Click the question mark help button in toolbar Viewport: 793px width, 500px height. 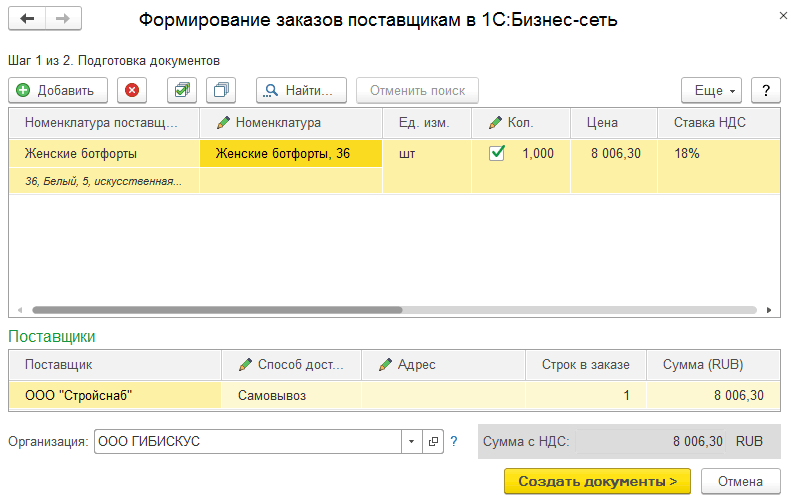coord(765,90)
